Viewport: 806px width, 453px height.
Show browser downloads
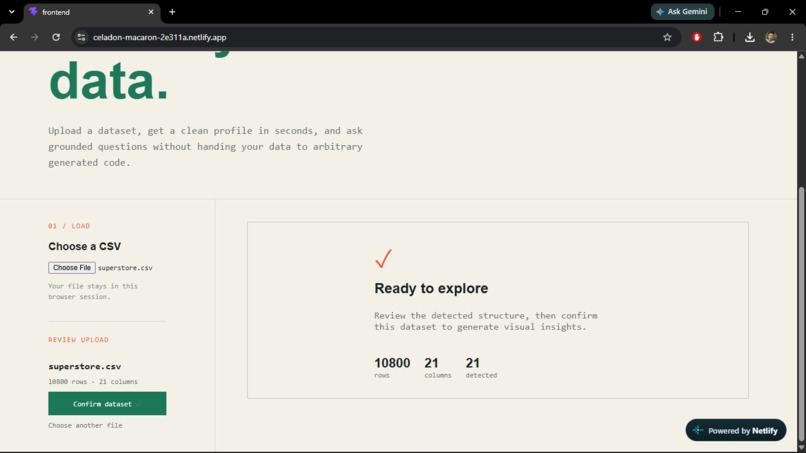pos(749,37)
